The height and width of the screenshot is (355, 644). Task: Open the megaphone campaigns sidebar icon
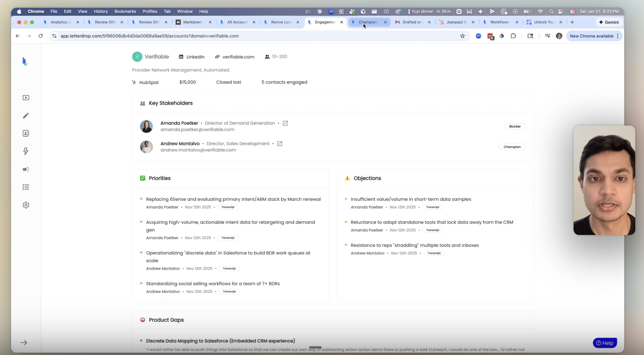tap(26, 169)
